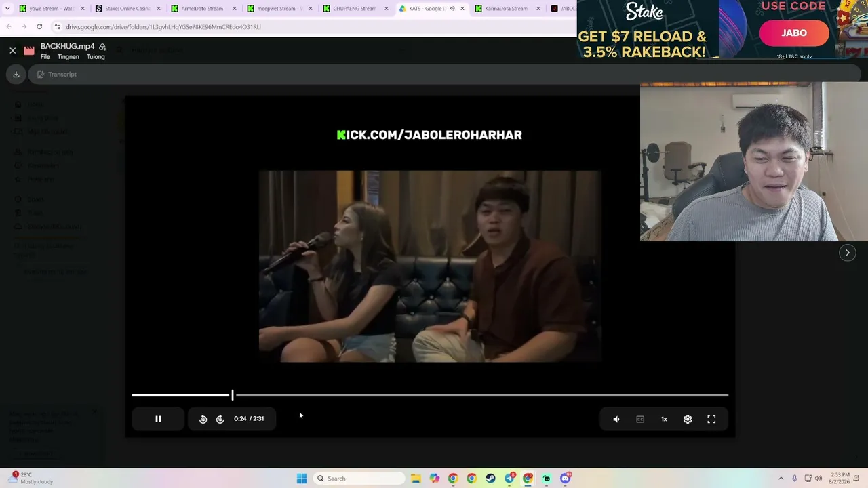The image size is (868, 488).
Task: Reload the Google Drive page
Action: (39, 27)
